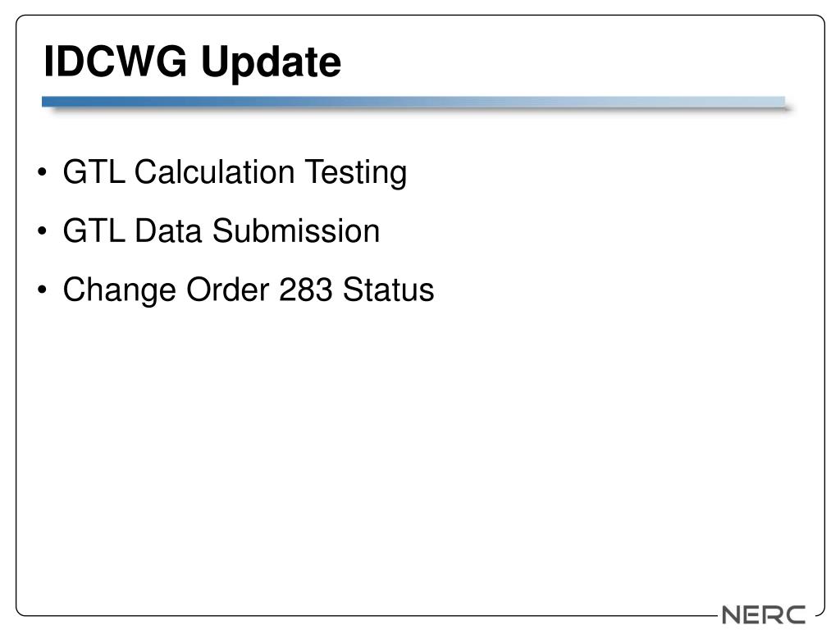
Task: Select the IDCWG Update slide title
Action: (x=192, y=62)
